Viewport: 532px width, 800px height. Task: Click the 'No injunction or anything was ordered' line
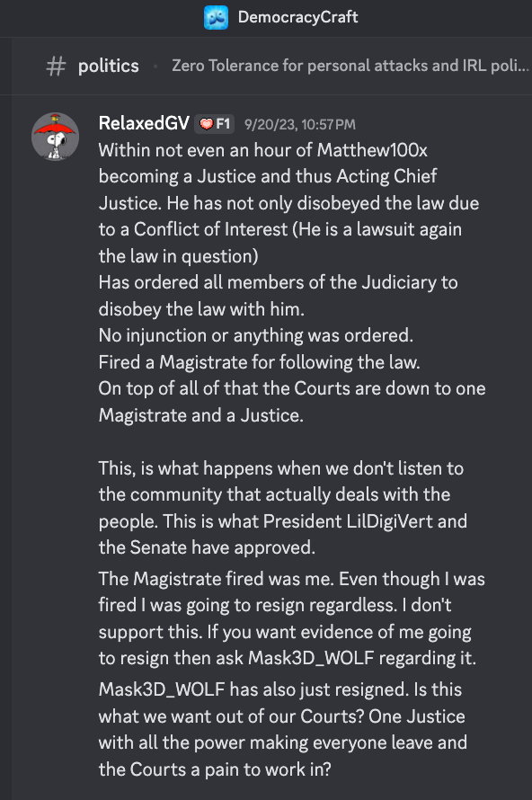256,335
